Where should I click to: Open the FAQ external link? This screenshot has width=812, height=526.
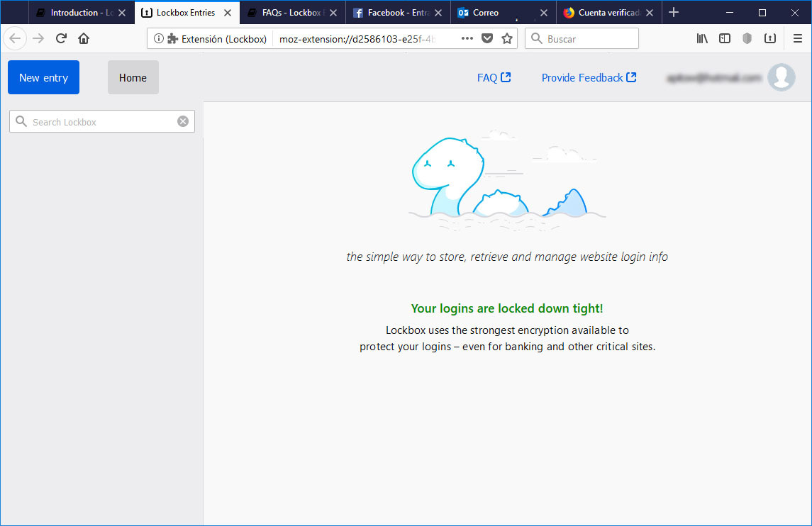(x=494, y=78)
